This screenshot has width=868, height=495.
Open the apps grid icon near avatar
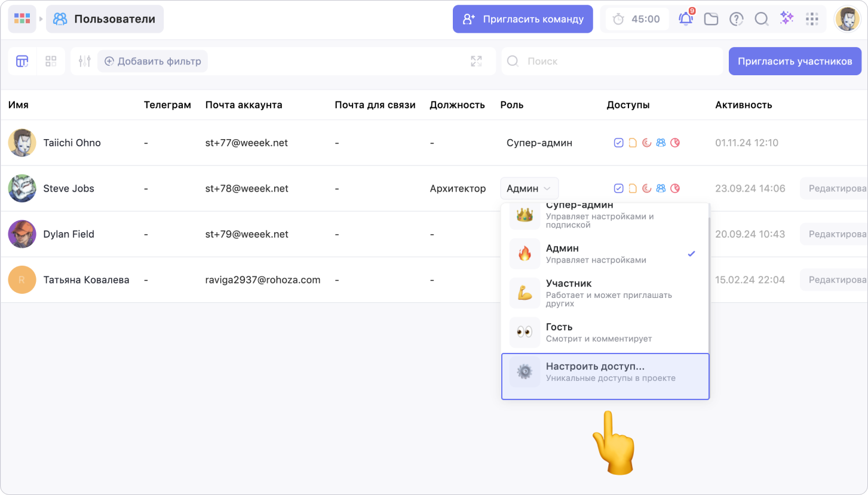(x=812, y=19)
